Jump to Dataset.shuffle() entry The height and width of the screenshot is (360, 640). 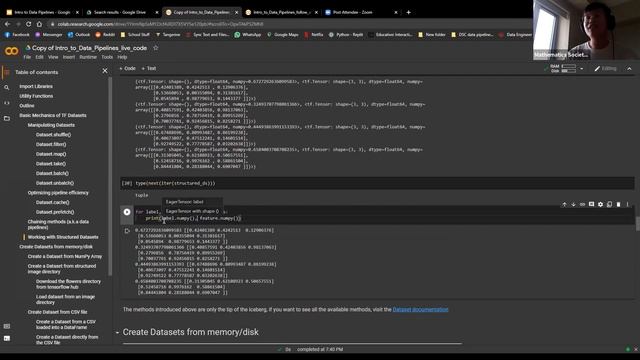[x=53, y=135]
